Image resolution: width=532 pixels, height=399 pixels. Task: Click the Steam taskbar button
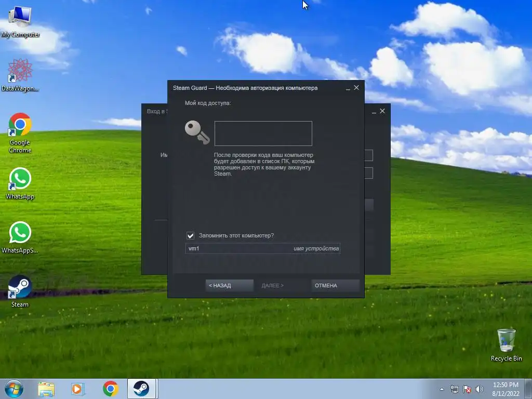click(141, 389)
